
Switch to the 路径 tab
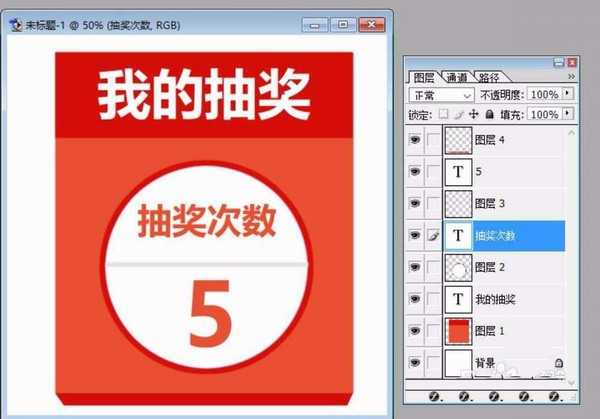point(490,78)
